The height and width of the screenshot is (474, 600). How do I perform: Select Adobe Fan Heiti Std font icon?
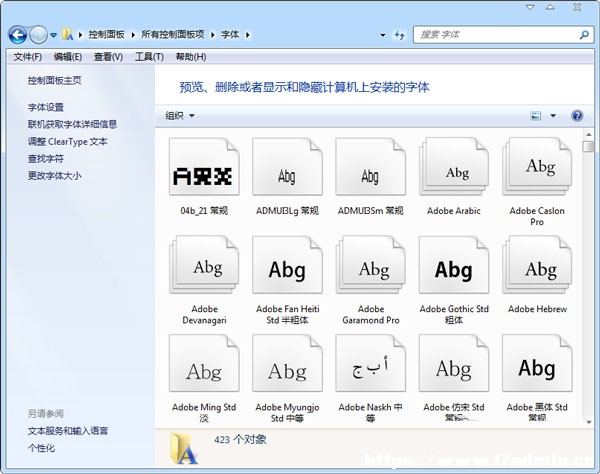(287, 265)
